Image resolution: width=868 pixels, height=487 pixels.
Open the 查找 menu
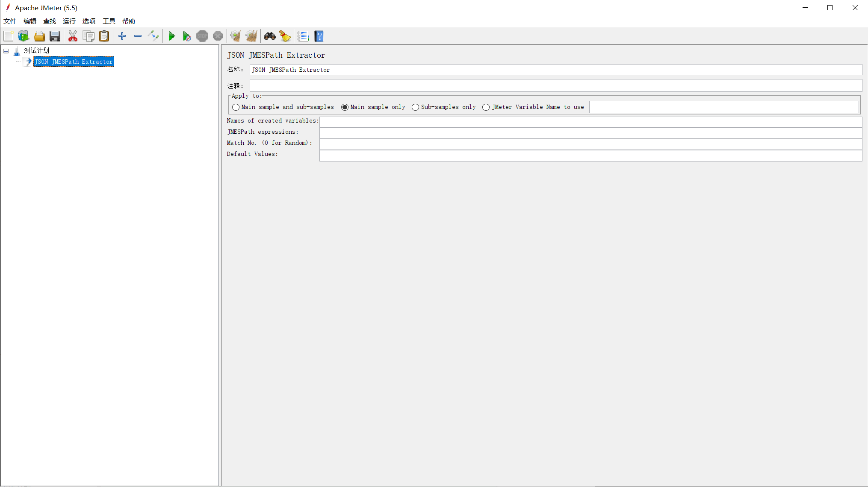[x=50, y=21]
